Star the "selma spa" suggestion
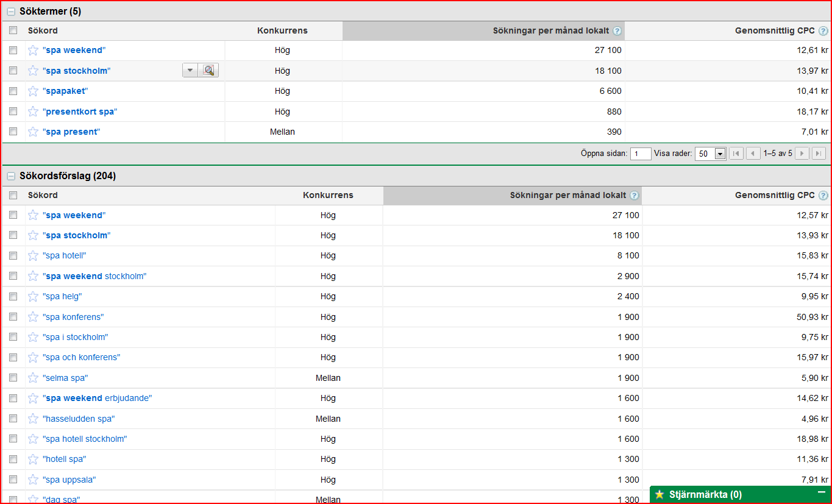The width and height of the screenshot is (832, 504). [33, 378]
